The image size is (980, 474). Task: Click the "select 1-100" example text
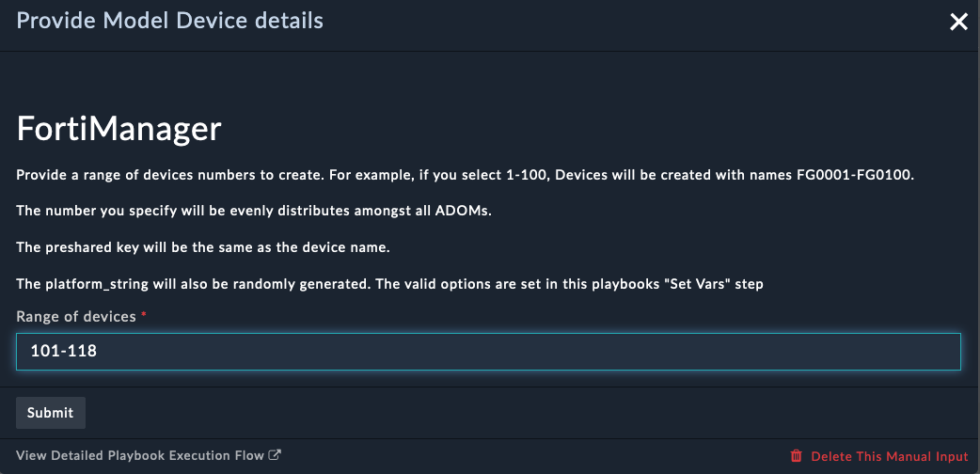click(x=495, y=175)
